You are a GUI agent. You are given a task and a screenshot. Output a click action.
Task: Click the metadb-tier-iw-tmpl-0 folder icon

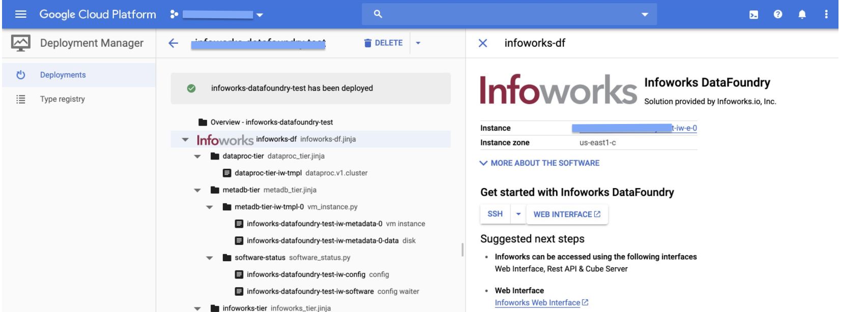pyautogui.click(x=227, y=207)
